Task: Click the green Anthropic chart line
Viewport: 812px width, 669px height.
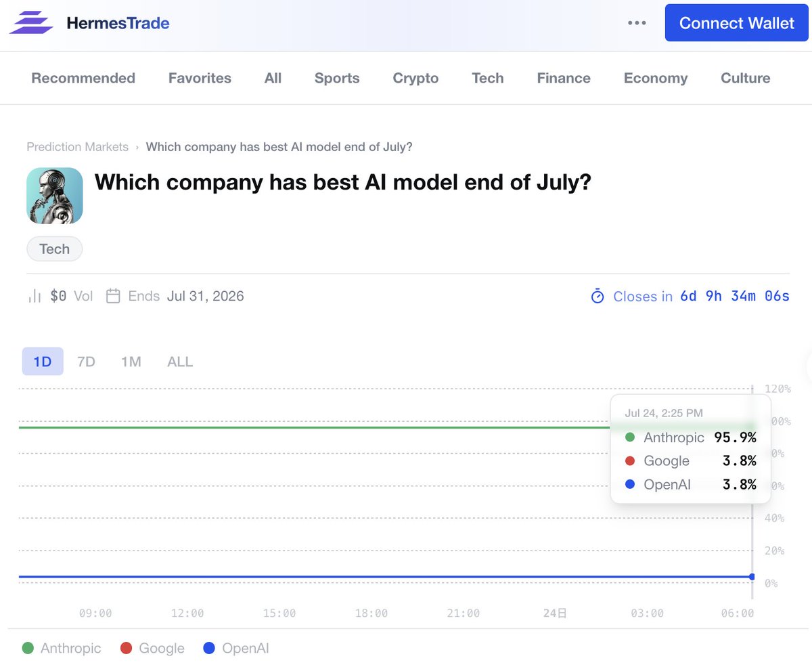Action: [x=315, y=427]
